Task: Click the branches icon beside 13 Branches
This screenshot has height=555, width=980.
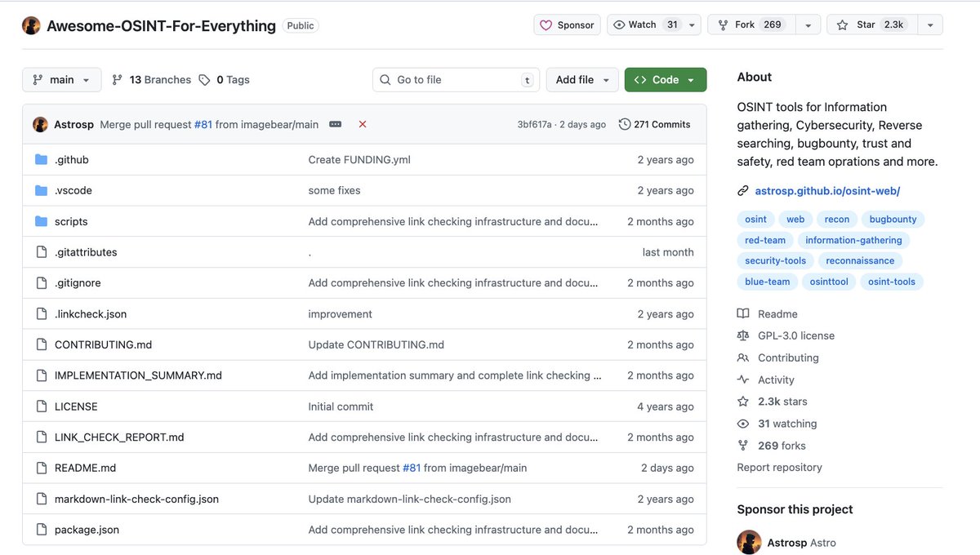Action: [x=118, y=80]
